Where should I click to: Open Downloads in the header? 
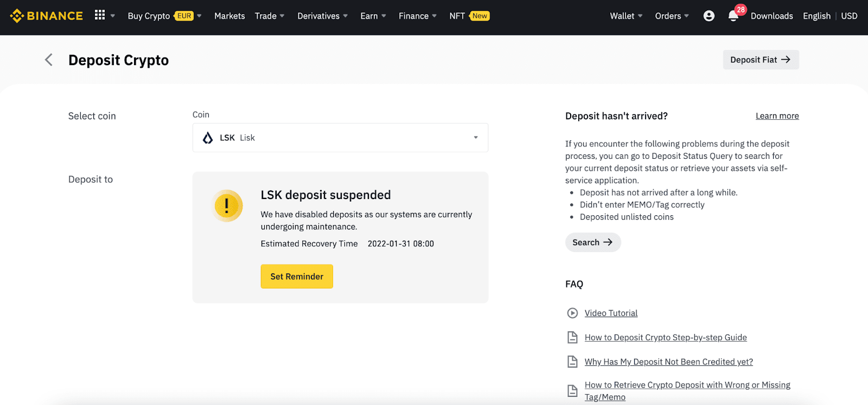tap(771, 16)
